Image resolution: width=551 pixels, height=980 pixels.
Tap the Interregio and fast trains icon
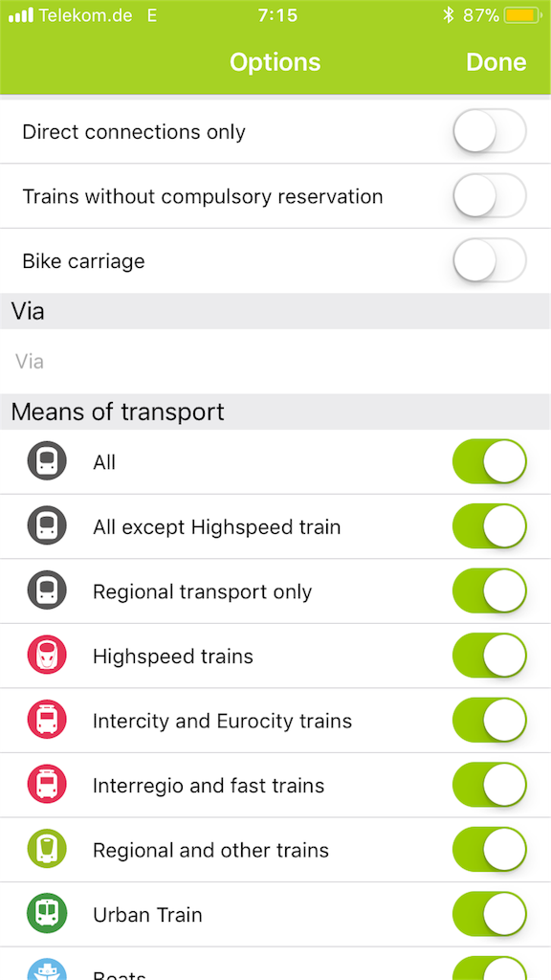click(x=47, y=785)
